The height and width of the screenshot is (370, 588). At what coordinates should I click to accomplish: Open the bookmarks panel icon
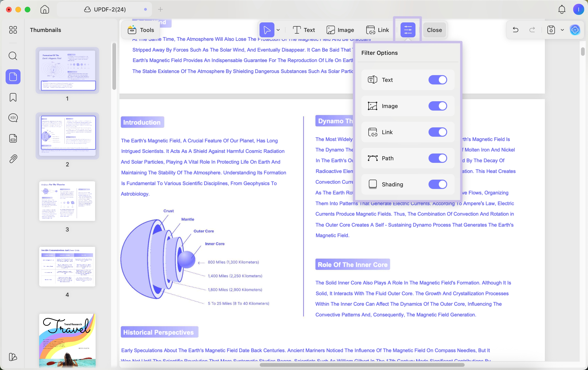tap(13, 97)
